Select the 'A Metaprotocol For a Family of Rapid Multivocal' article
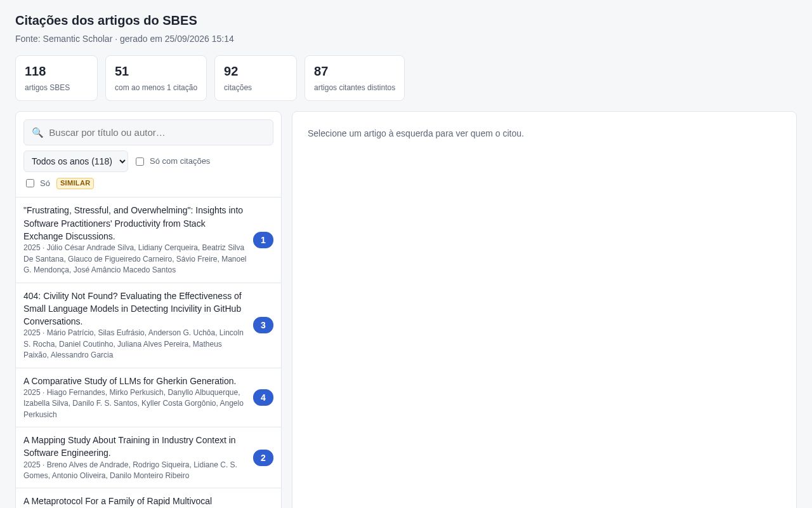This screenshot has height=508, width=812. click(x=148, y=498)
